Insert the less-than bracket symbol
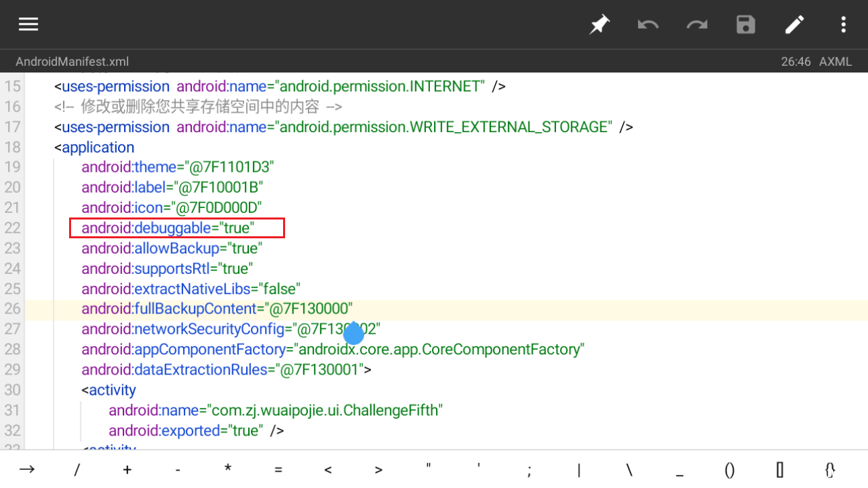The image size is (868, 488). [328, 470]
